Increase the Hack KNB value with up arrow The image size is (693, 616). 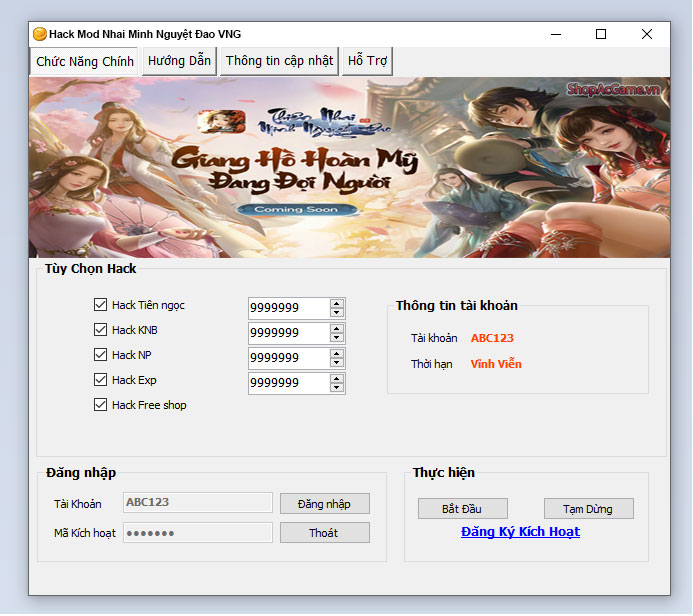[x=337, y=328]
